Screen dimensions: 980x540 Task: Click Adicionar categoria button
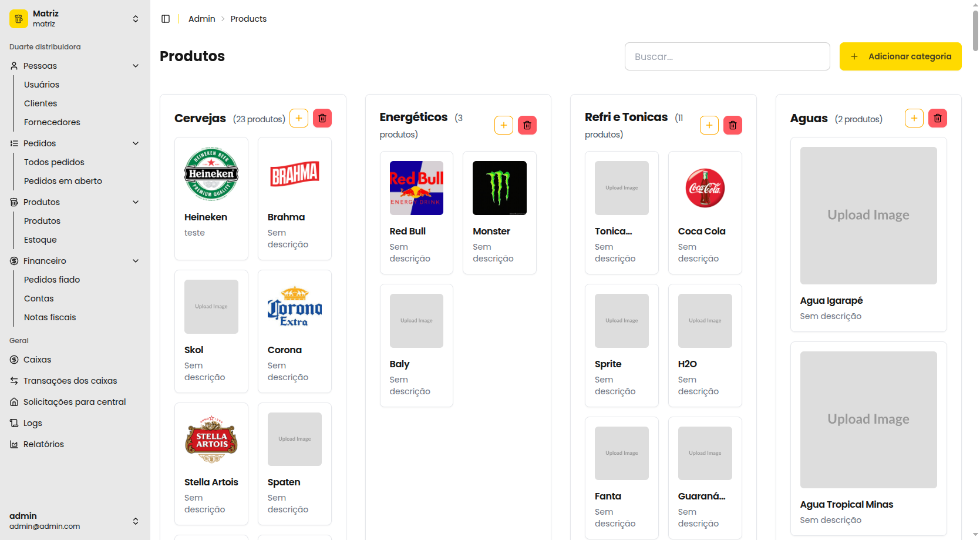[x=900, y=56]
